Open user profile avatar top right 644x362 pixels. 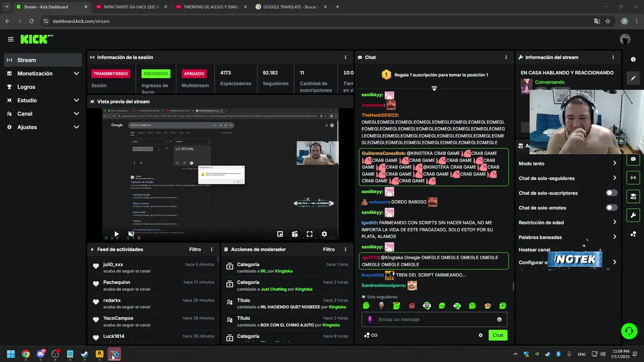click(625, 39)
